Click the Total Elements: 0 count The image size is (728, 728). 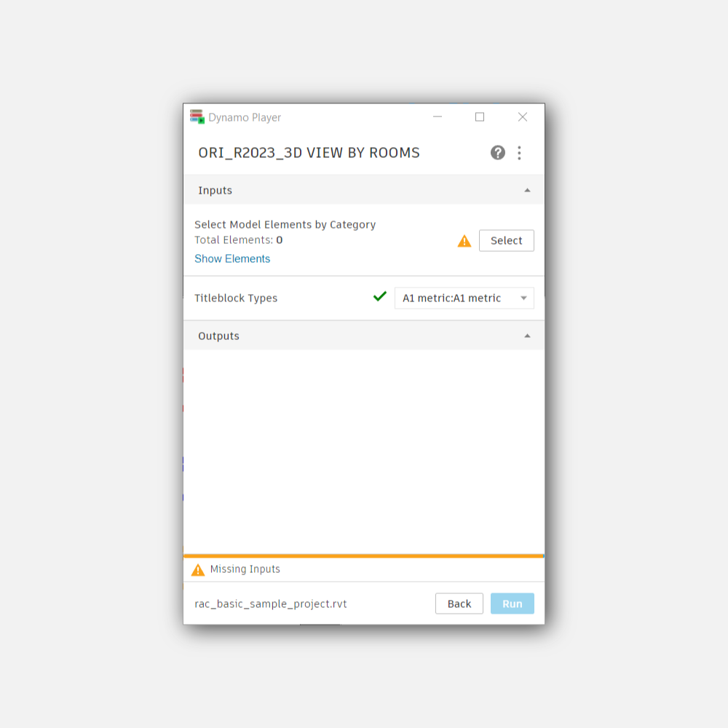coord(239,240)
